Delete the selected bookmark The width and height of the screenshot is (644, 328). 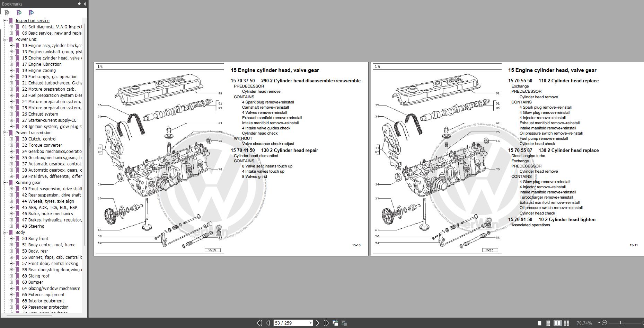point(7,13)
